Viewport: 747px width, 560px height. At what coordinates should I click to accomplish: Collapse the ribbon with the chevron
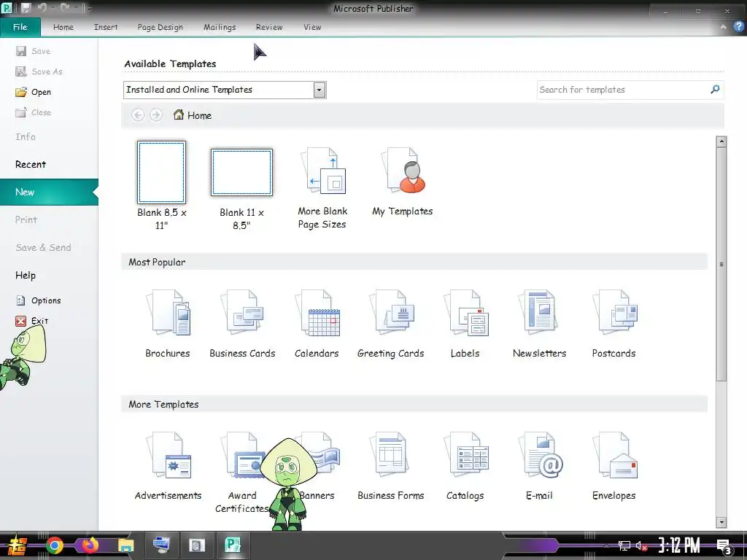(723, 27)
